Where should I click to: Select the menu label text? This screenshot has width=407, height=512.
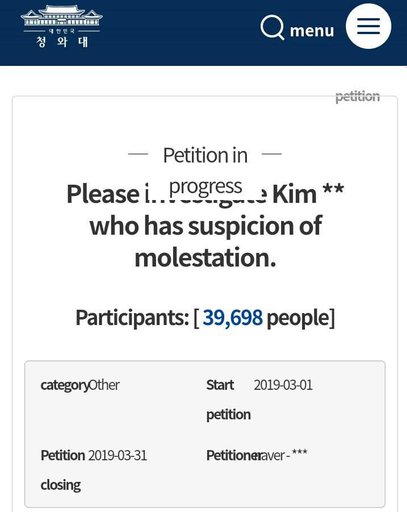click(x=312, y=31)
